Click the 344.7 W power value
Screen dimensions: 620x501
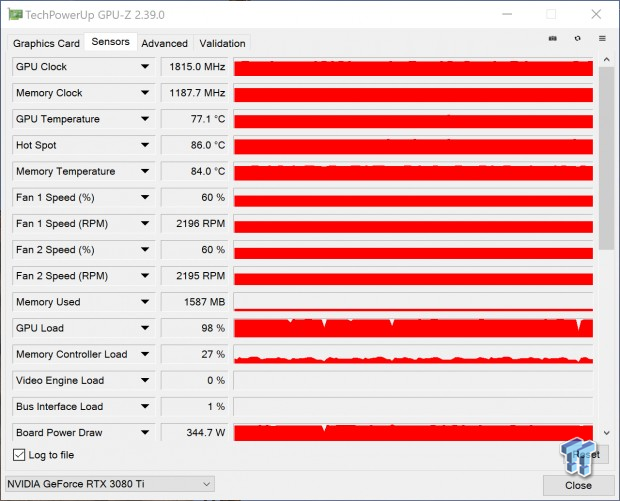click(x=194, y=432)
